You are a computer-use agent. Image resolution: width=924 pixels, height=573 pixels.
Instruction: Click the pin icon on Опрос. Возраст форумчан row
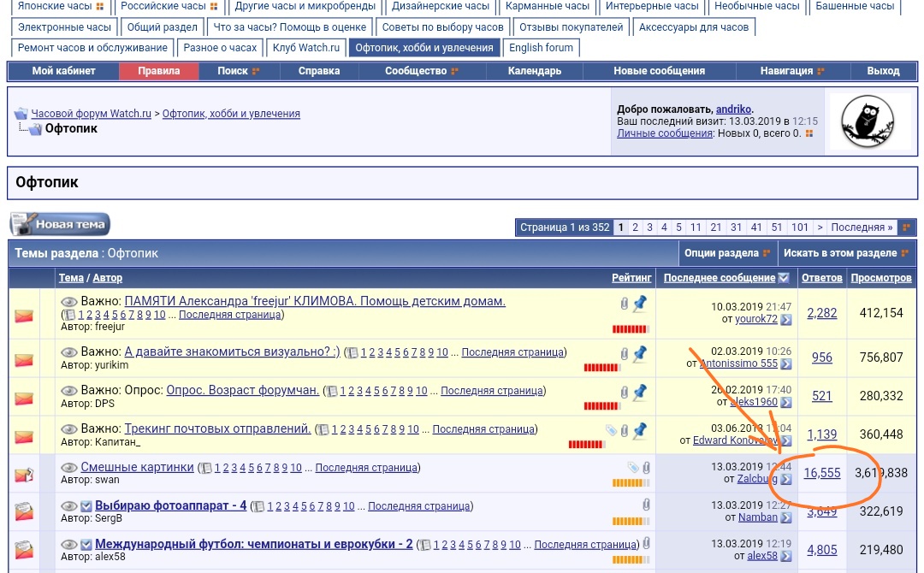(639, 391)
